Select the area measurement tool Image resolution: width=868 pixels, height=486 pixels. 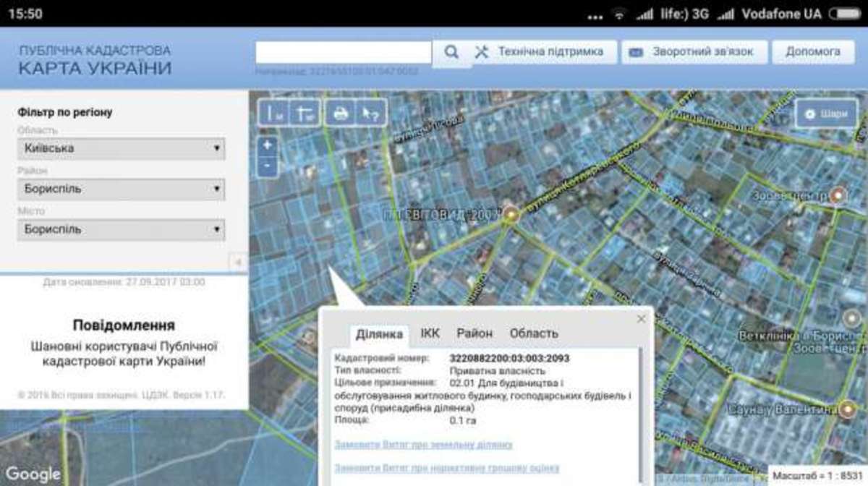pyautogui.click(x=305, y=113)
